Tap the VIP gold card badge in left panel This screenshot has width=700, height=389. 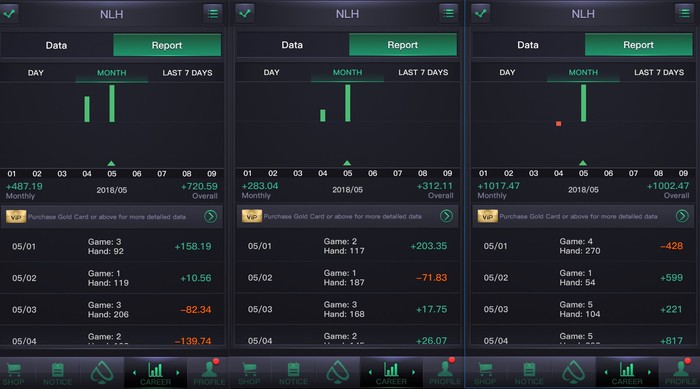(x=16, y=217)
